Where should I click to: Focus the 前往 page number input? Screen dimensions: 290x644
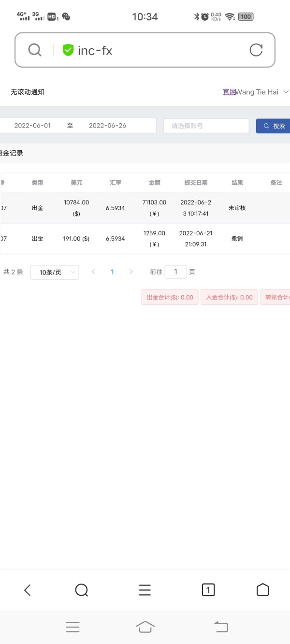pyautogui.click(x=176, y=272)
